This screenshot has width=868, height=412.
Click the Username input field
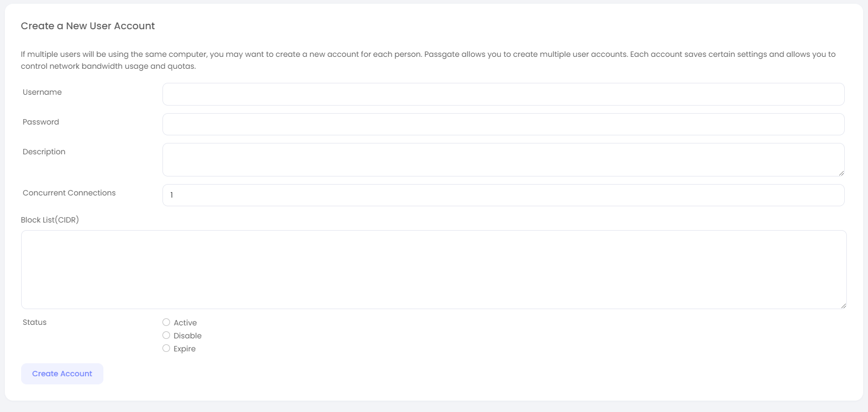(503, 94)
